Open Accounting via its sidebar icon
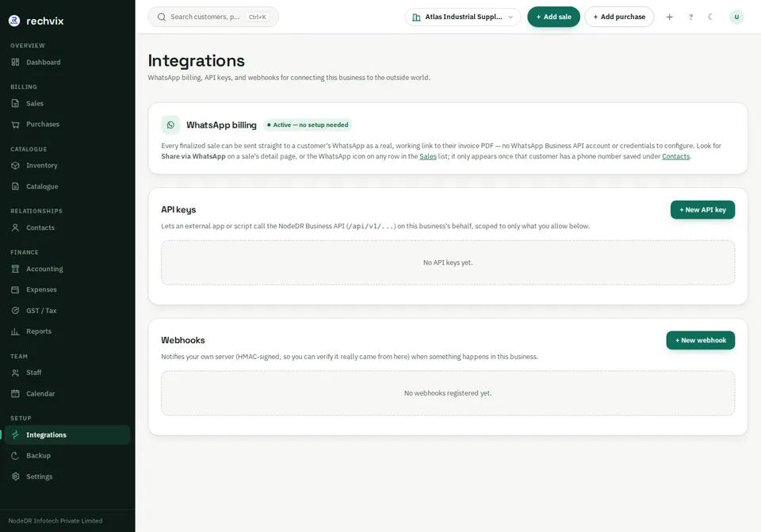Screen dimensions: 761x532 [x=16, y=269]
